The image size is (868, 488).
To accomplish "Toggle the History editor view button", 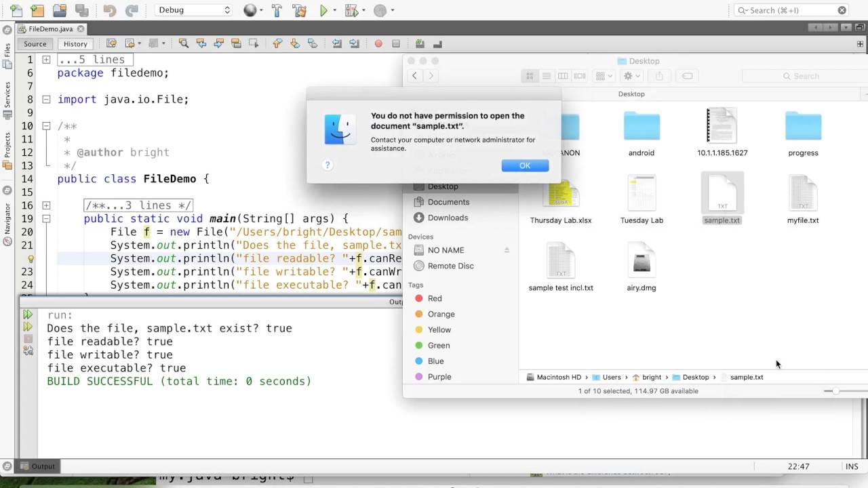I will pyautogui.click(x=75, y=43).
